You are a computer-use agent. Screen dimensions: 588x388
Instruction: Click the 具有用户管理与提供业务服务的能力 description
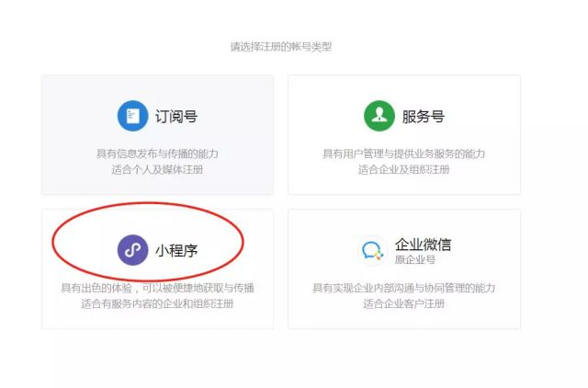[404, 154]
